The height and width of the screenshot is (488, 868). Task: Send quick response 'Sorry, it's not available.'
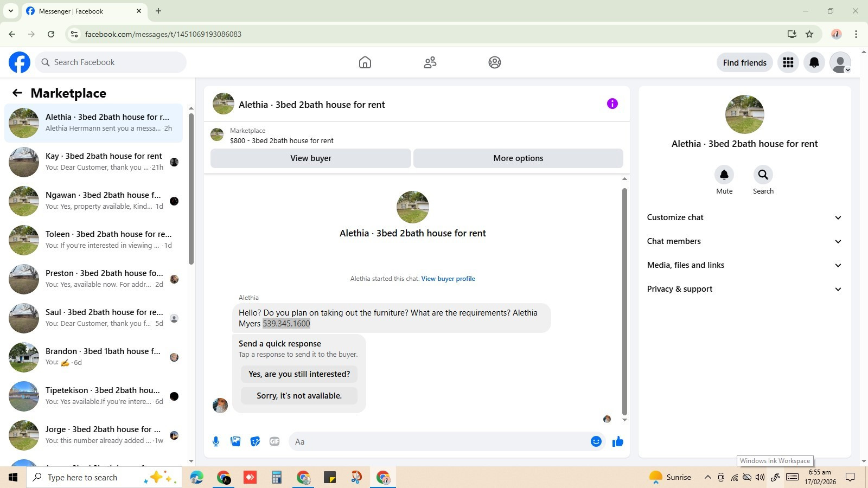pyautogui.click(x=299, y=396)
